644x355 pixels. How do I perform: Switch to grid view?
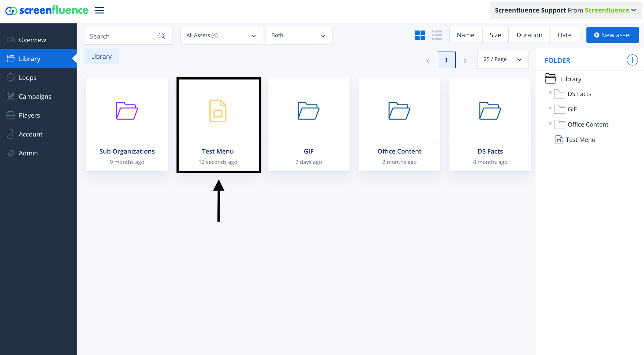pos(420,35)
